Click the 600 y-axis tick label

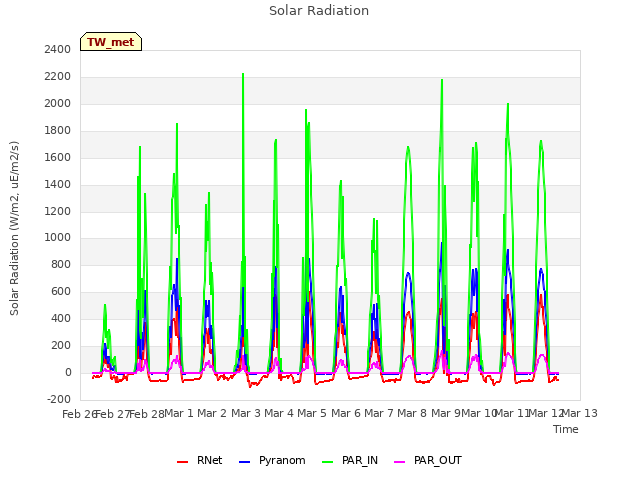click(x=62, y=291)
